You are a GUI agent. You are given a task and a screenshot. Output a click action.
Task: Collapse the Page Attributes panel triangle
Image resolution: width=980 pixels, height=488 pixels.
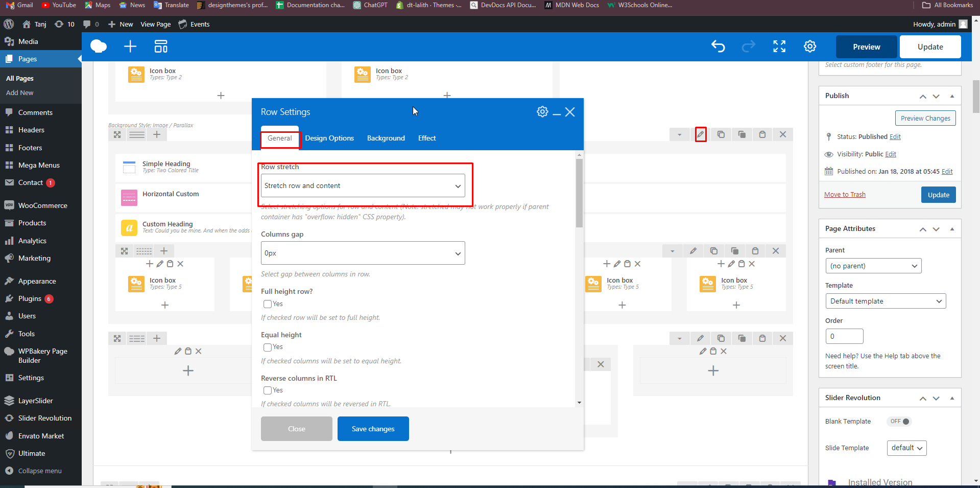952,229
